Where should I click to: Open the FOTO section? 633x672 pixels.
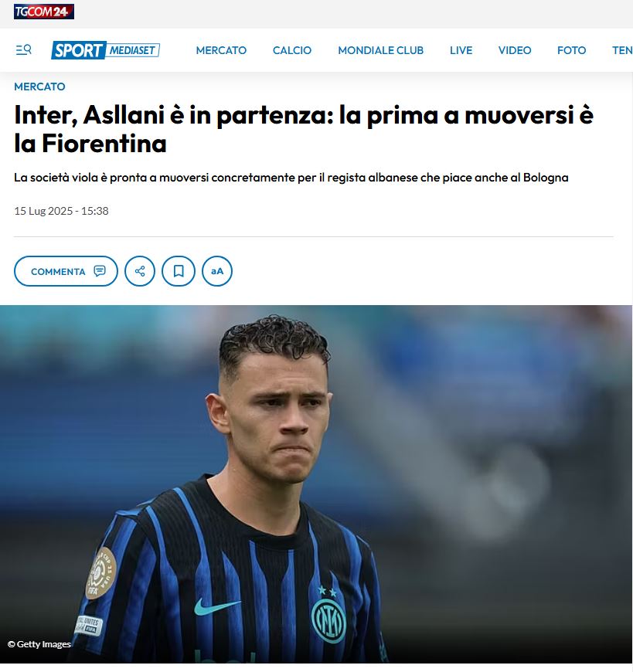tap(572, 50)
